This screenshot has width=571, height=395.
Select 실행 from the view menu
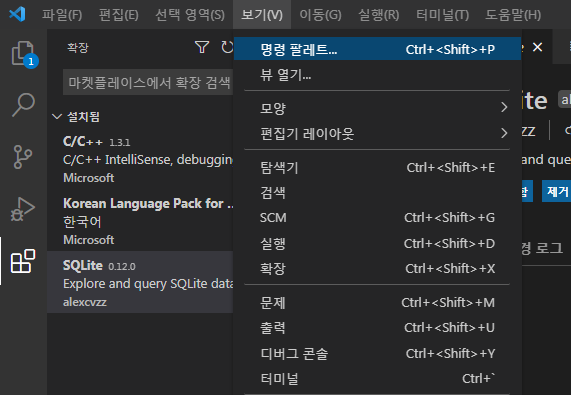(377, 243)
